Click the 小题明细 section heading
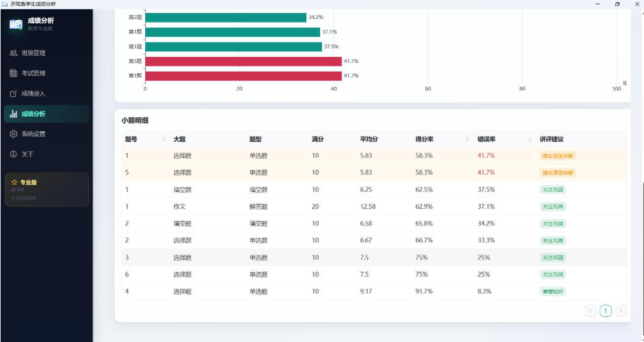644x342 pixels. [x=135, y=121]
